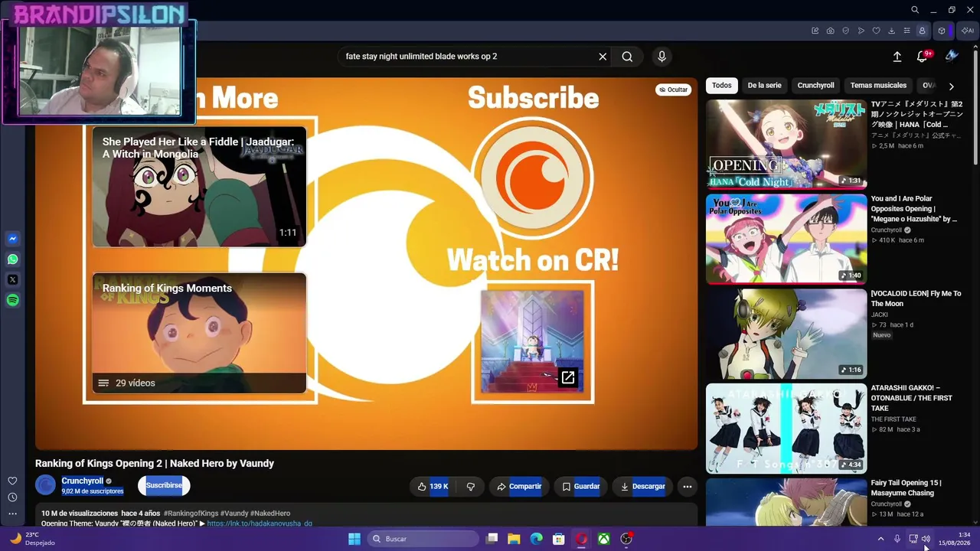Viewport: 980px width, 551px height.
Task: Click the browser send/flow arrow icon
Action: (x=861, y=31)
